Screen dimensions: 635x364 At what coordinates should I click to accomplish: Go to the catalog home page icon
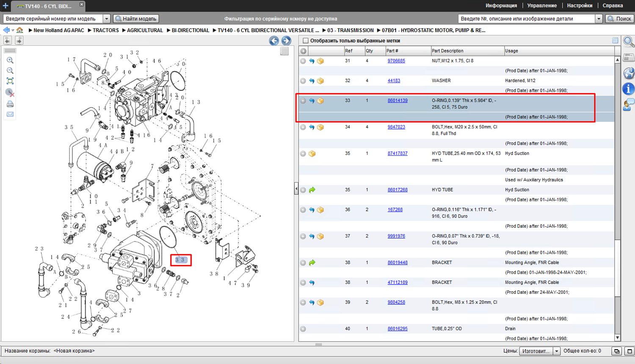[20, 30]
